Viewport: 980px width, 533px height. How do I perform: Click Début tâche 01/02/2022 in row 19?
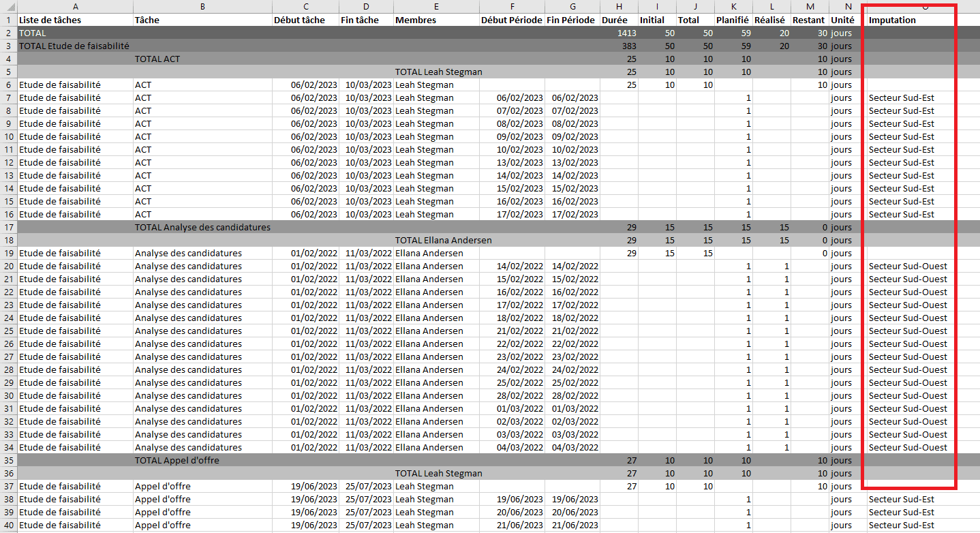tap(305, 253)
